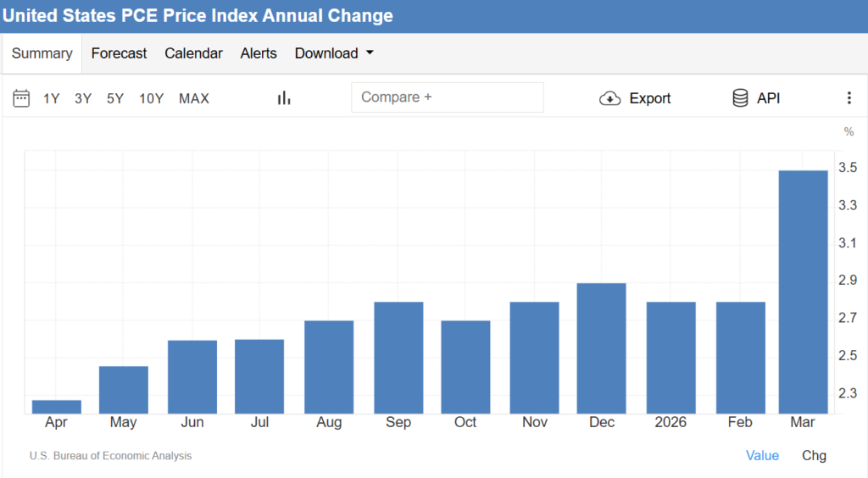The width and height of the screenshot is (868, 478).
Task: Select the 3Y time range
Action: tap(83, 98)
